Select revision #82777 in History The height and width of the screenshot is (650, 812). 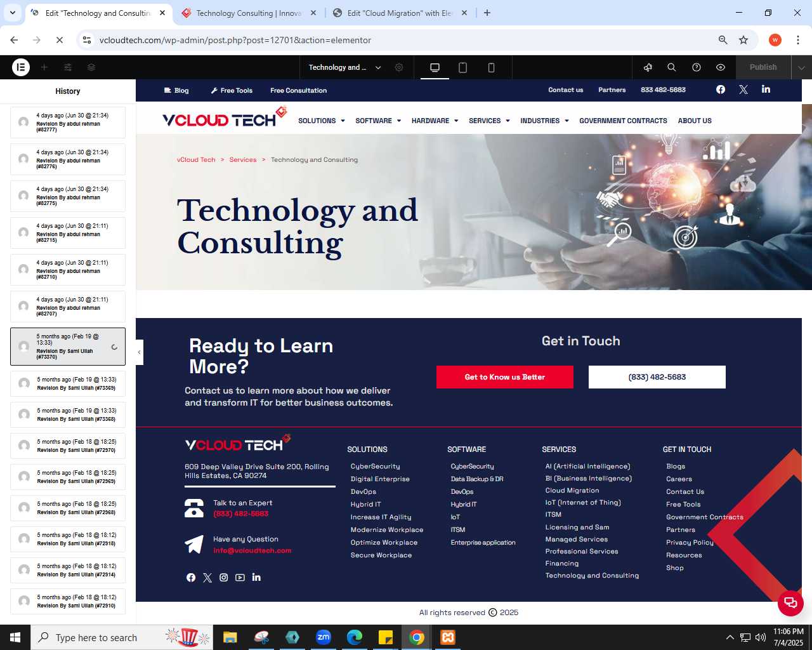pyautogui.click(x=68, y=123)
